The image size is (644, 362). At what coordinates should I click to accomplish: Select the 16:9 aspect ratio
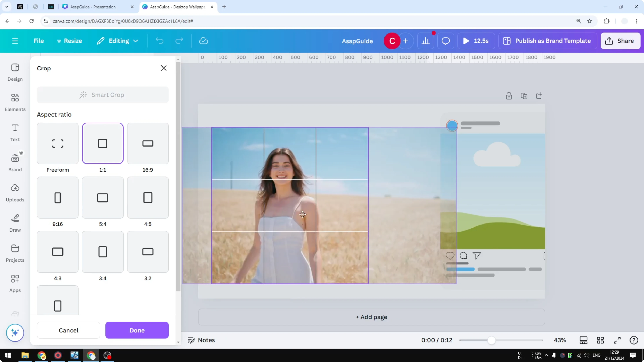coord(148,143)
